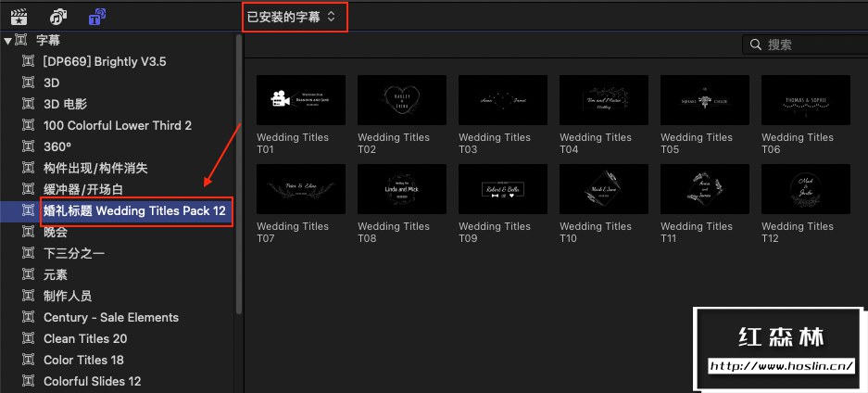This screenshot has width=868, height=393.
Task: Select 构件出现/构件消失 category
Action: pyautogui.click(x=95, y=168)
